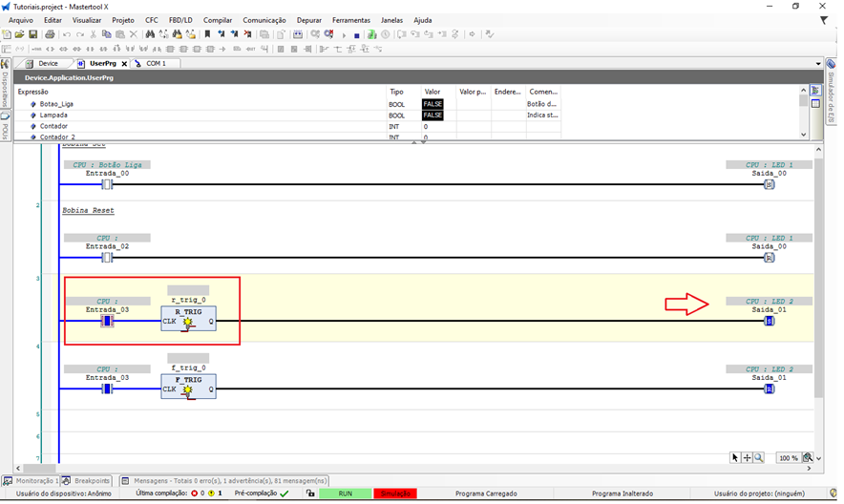
Task: Click the Open project folder icon
Action: (x=20, y=34)
